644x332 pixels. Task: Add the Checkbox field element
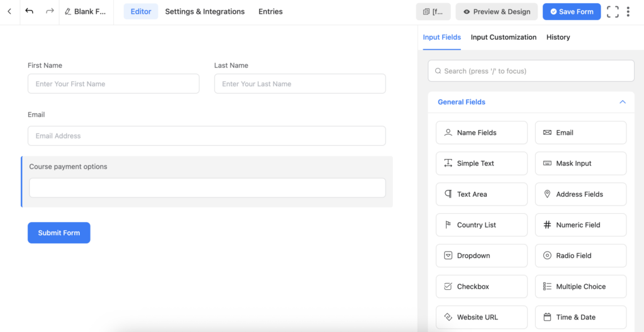click(481, 287)
